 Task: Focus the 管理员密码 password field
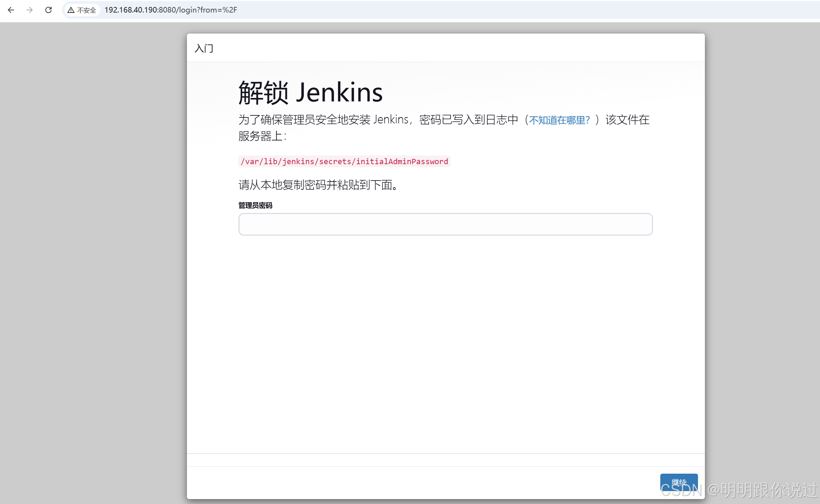click(x=446, y=224)
